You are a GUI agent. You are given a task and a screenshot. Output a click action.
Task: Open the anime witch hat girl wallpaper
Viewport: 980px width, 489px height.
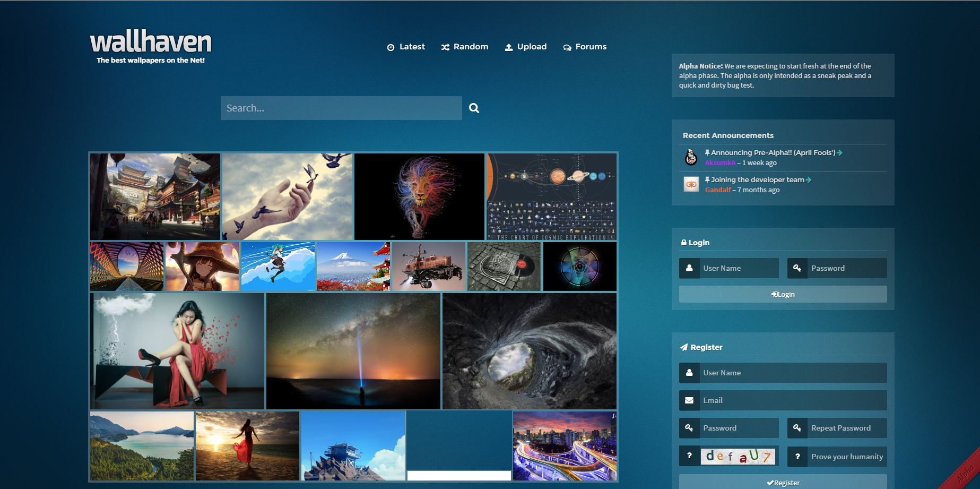click(202, 267)
